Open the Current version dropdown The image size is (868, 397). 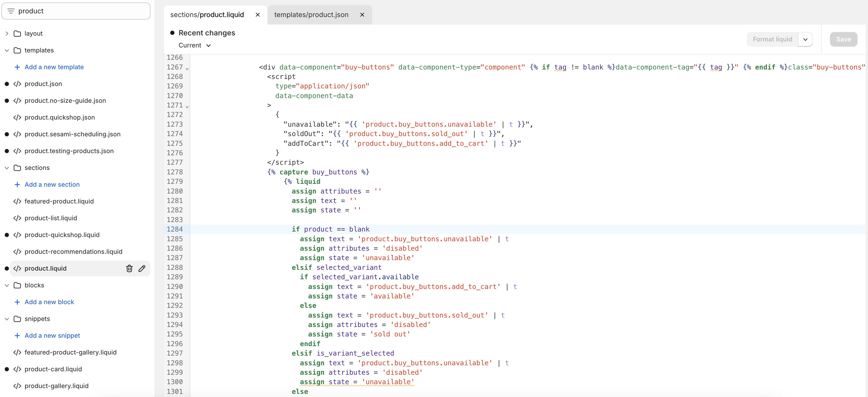click(x=195, y=46)
